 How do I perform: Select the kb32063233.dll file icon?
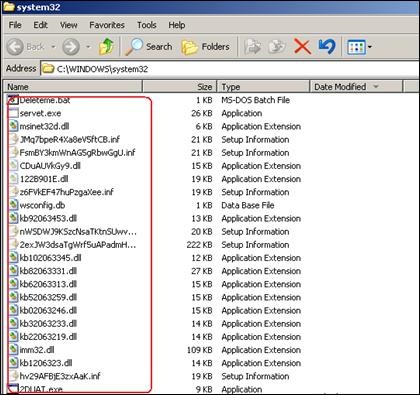(x=13, y=323)
